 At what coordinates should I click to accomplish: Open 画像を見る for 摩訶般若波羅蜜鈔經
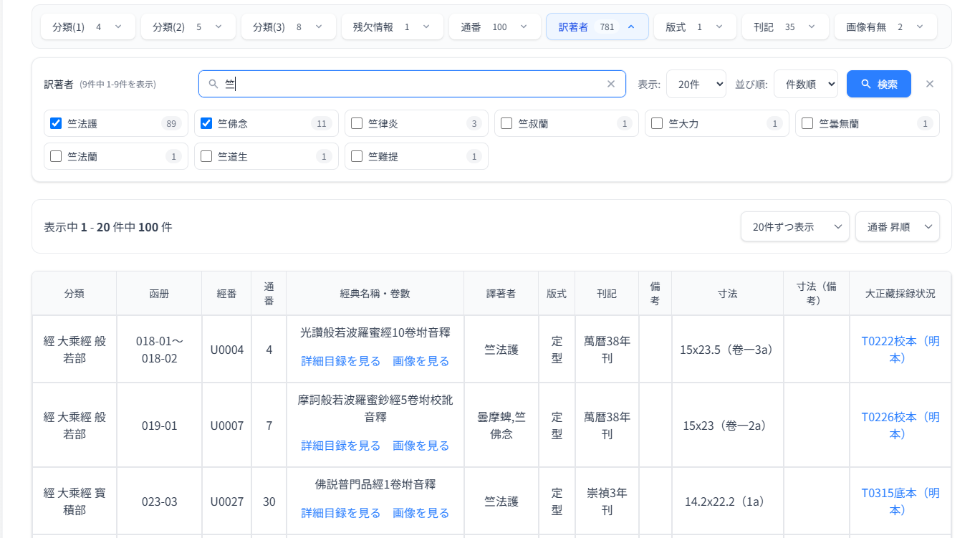point(421,446)
